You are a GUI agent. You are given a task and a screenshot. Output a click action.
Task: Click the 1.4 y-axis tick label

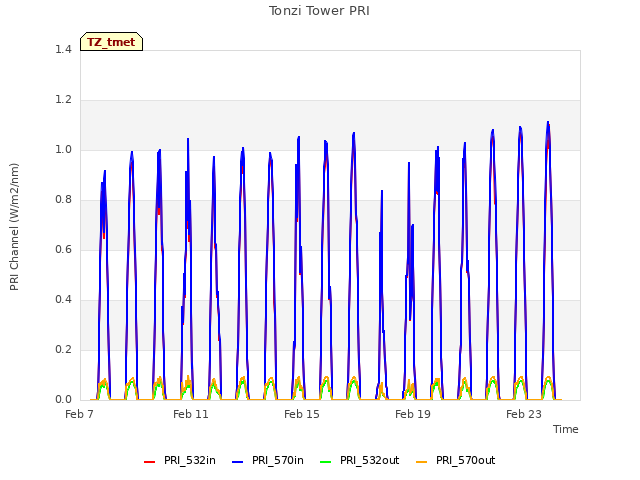click(x=63, y=49)
